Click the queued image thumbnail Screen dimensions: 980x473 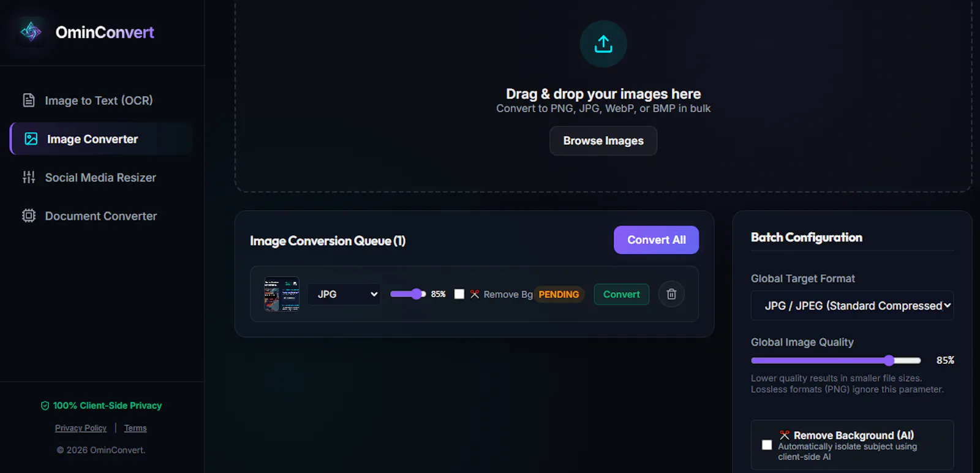coord(282,294)
